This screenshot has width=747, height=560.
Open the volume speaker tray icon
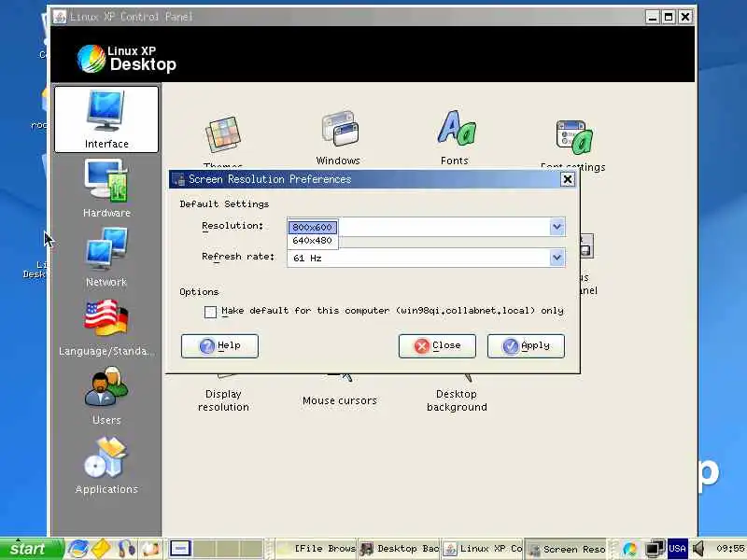tap(698, 549)
